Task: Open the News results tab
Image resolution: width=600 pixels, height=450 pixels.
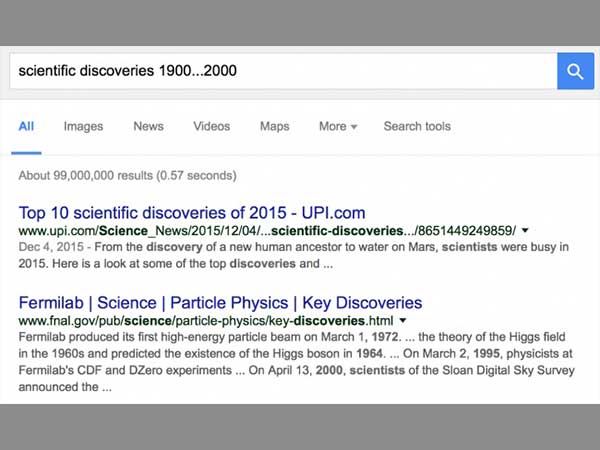Action: coord(148,127)
